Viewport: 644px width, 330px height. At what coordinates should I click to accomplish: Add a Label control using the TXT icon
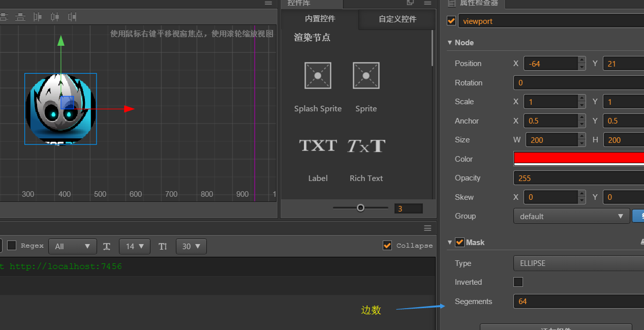(318, 145)
